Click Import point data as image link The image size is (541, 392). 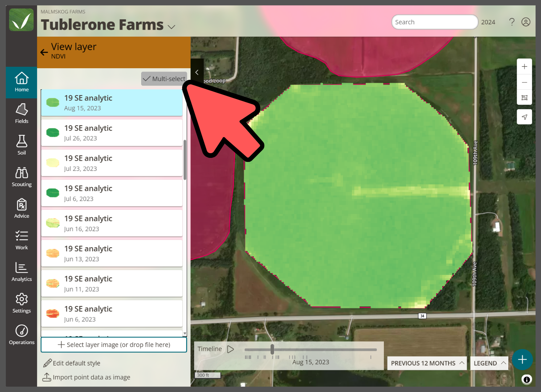91,377
